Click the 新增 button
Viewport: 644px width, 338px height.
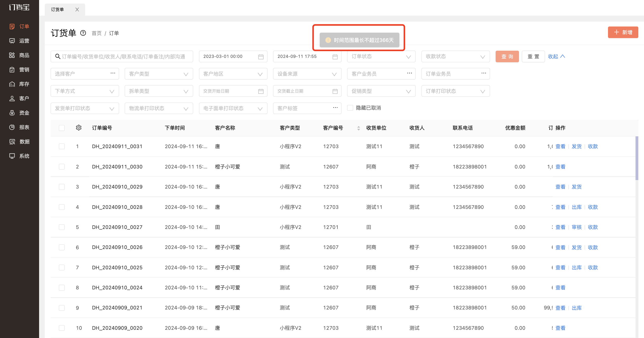tap(623, 32)
